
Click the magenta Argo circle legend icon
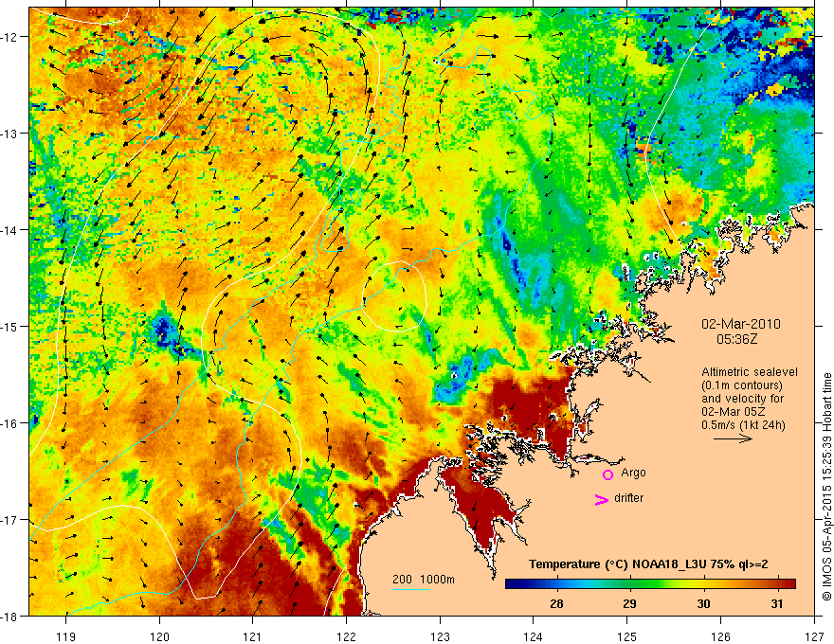click(x=607, y=474)
